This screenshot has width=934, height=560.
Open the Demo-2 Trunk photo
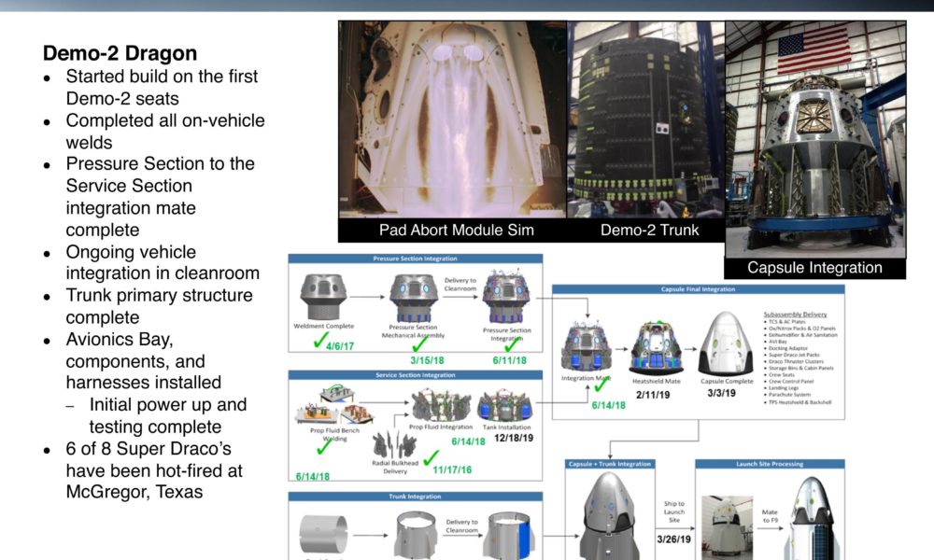(646, 119)
